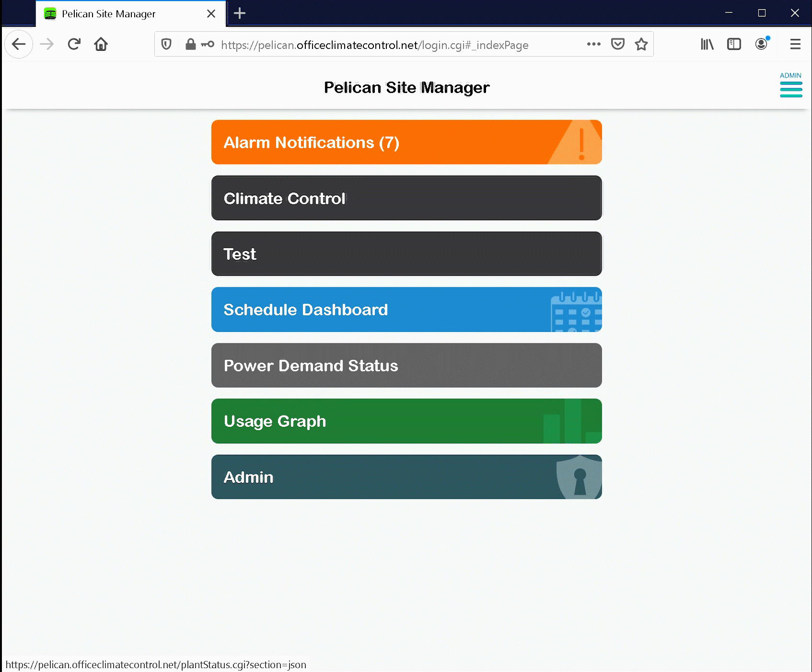Show tracking protection shield info

166,45
